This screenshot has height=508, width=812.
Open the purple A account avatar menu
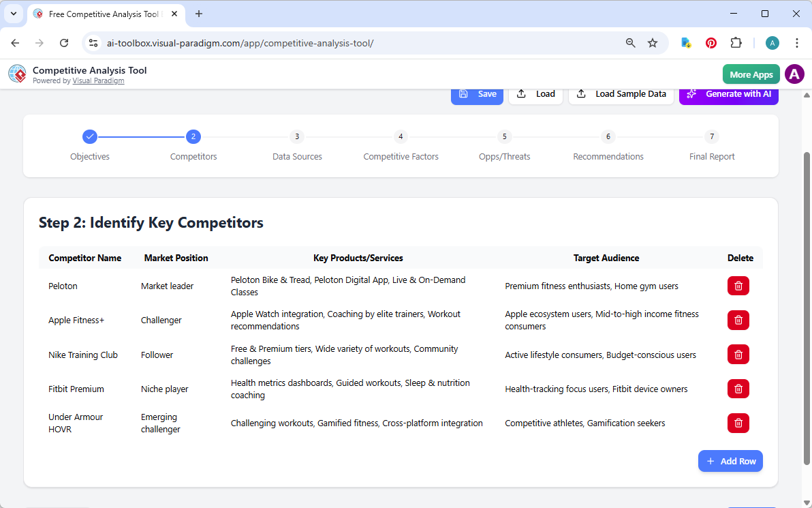794,74
